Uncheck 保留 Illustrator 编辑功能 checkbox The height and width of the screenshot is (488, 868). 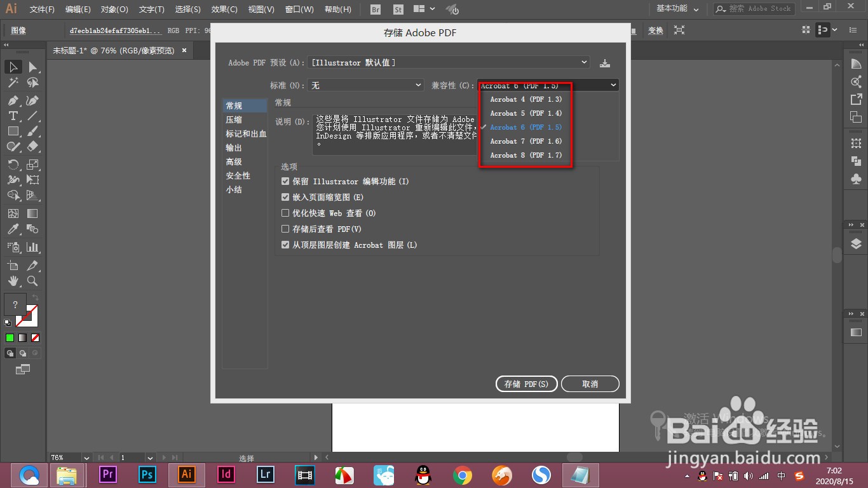tap(285, 181)
